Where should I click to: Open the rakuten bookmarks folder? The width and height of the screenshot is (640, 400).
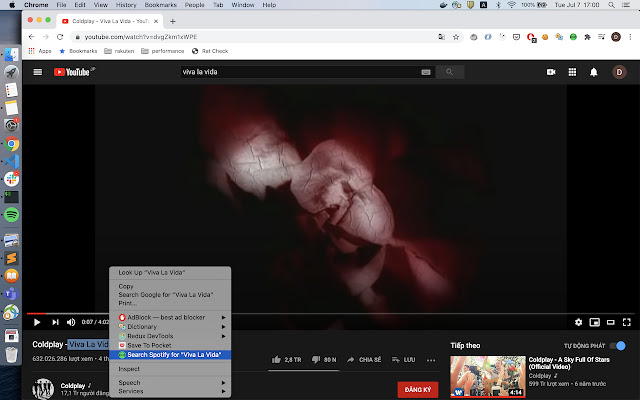[x=119, y=51]
